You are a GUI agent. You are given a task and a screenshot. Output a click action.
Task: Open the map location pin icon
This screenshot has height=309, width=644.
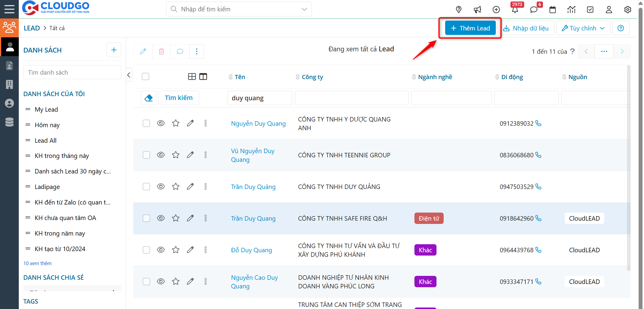click(x=459, y=10)
